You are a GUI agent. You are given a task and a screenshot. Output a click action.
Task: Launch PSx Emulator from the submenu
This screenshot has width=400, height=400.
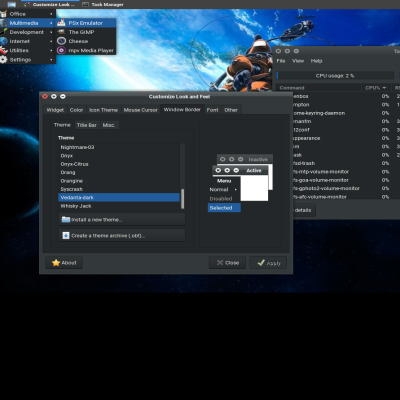click(x=86, y=23)
